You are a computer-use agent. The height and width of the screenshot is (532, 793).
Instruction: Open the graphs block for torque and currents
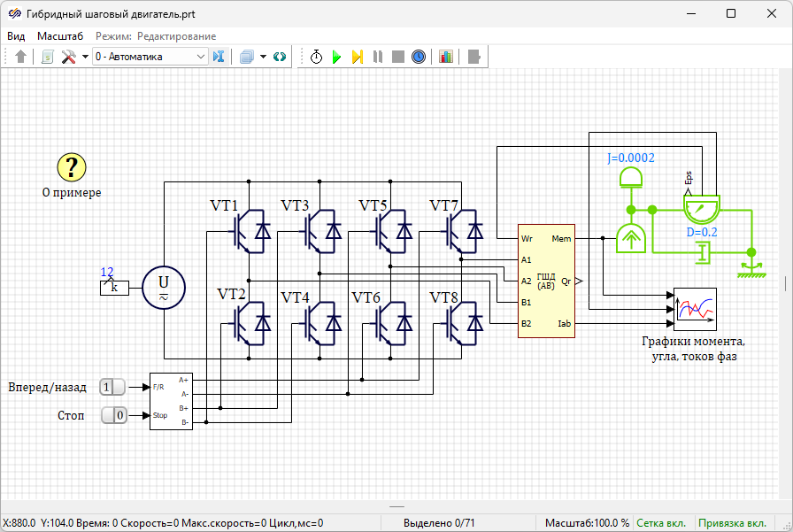(x=695, y=309)
